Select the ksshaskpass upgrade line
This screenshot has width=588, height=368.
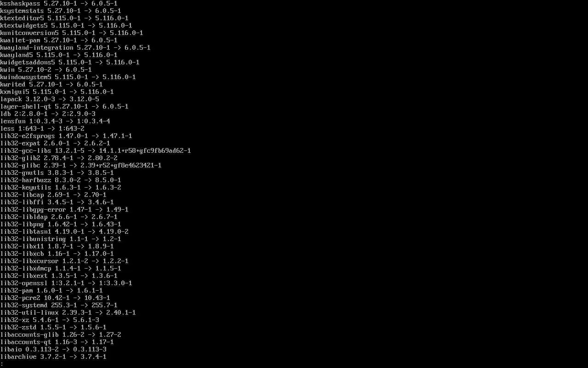coord(59,3)
